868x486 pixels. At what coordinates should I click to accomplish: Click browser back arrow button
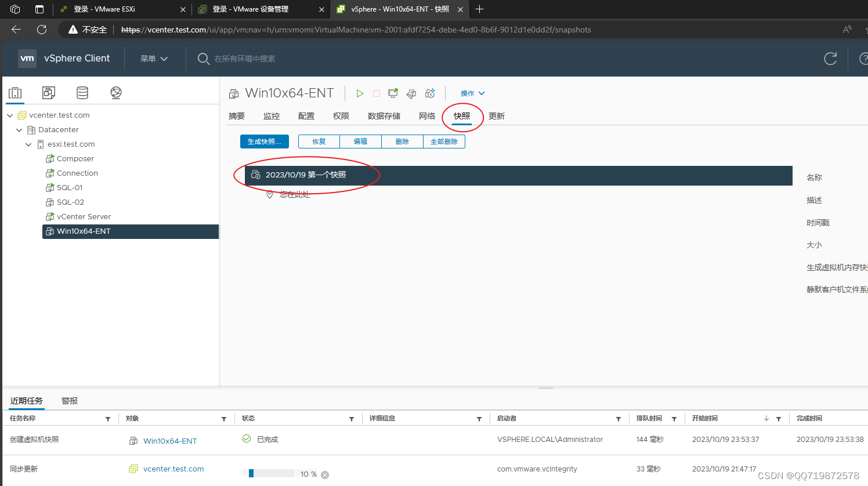coord(16,30)
